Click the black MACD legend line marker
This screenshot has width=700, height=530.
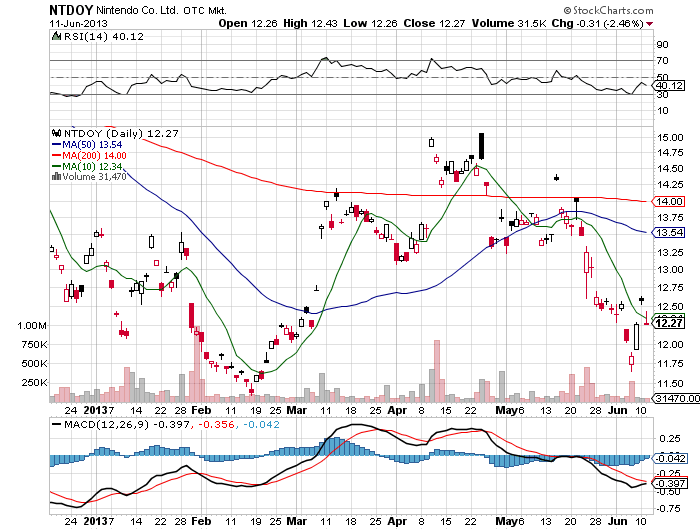click(x=56, y=424)
